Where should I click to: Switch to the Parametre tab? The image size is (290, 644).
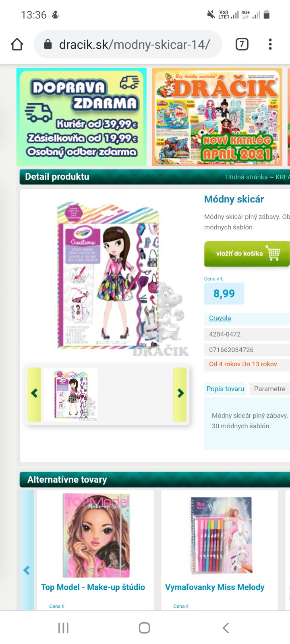269,389
